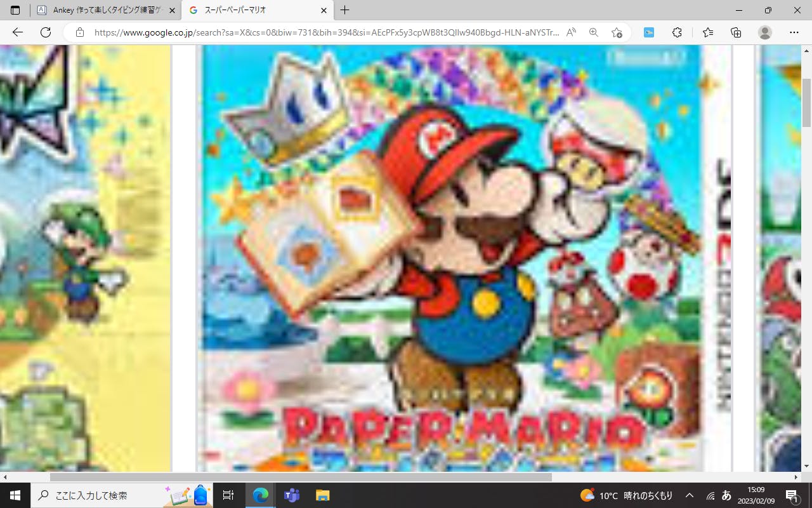Open the Read aloud feature
This screenshot has height=508, width=812.
click(571, 32)
